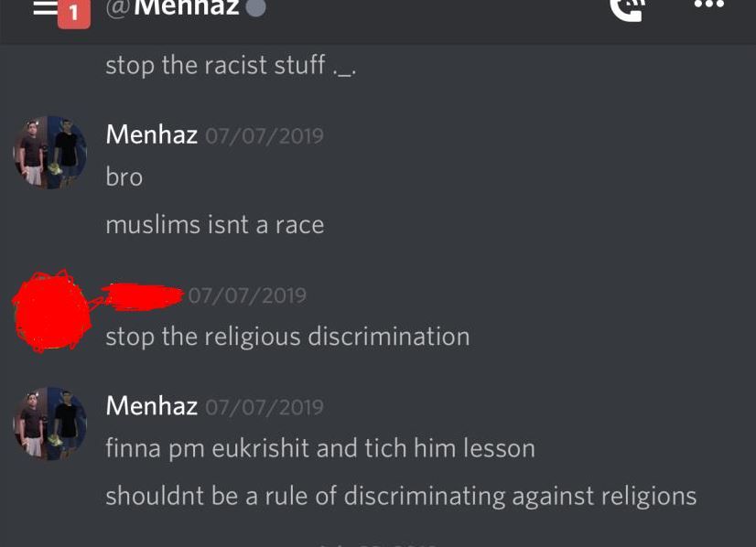Tap the Menhaz title in the header
Screen dimensions: 756x547
(x=187, y=6)
